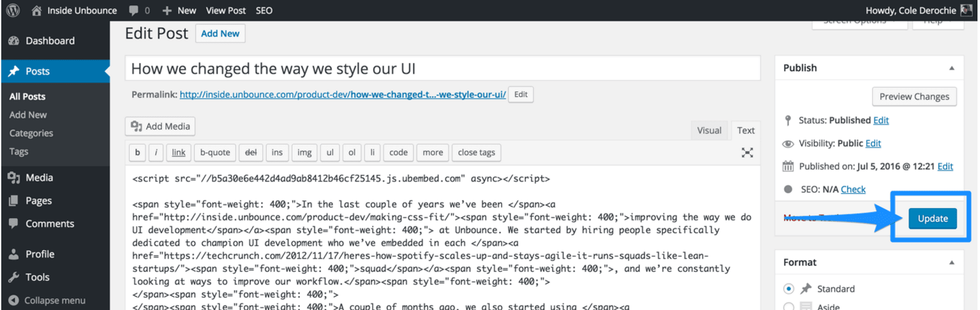Open the SEO admin bar menu
The image size is (980, 310).
click(263, 11)
